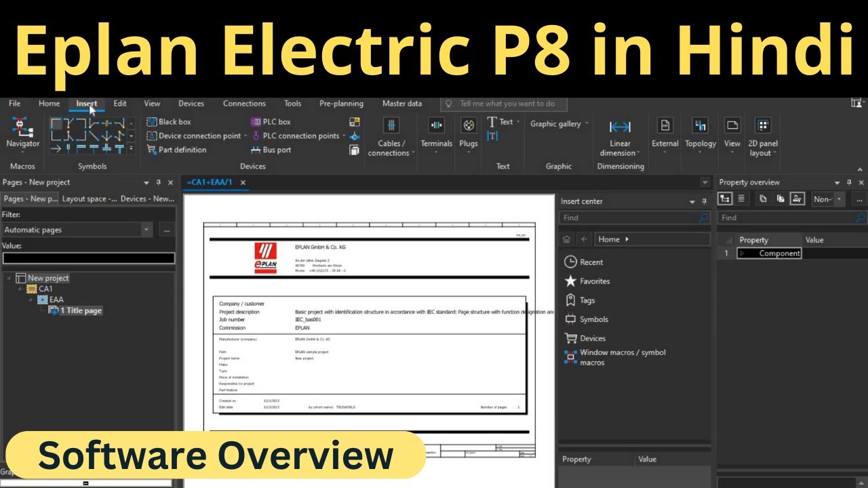Click the framed text tool icon below Text

click(492, 136)
